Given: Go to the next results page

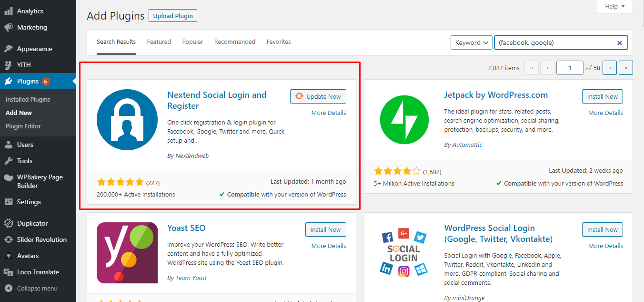Looking at the screenshot, I should (x=610, y=68).
